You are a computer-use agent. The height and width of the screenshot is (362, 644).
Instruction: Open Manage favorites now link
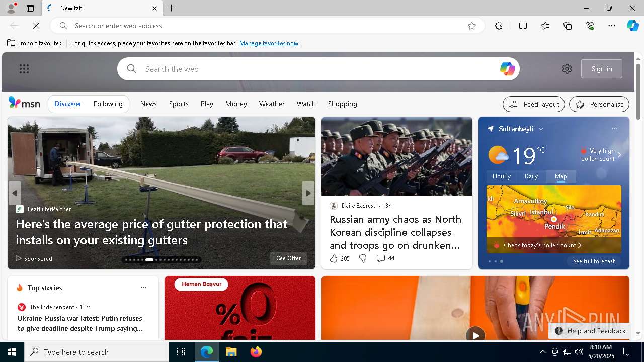pos(269,43)
